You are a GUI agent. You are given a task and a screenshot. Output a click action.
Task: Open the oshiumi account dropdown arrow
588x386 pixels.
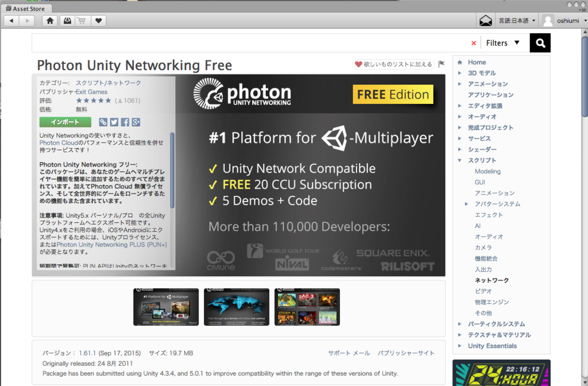[x=585, y=21]
